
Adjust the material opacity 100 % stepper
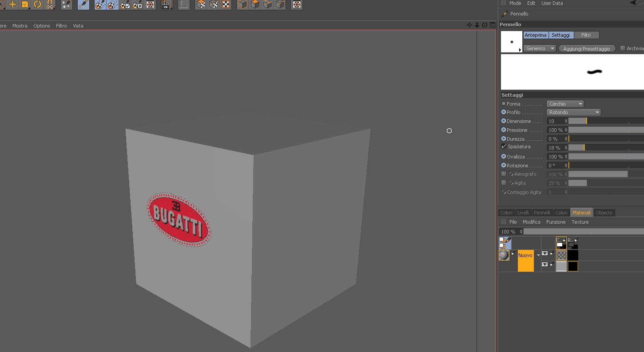click(521, 232)
